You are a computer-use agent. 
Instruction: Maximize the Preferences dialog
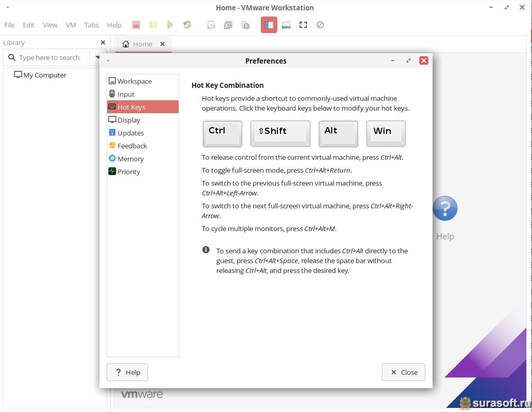[x=408, y=60]
